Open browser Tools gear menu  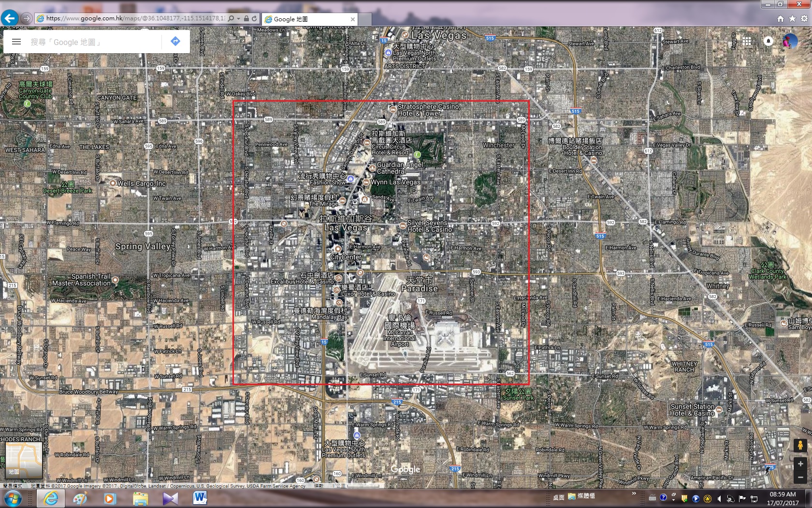pos(804,18)
